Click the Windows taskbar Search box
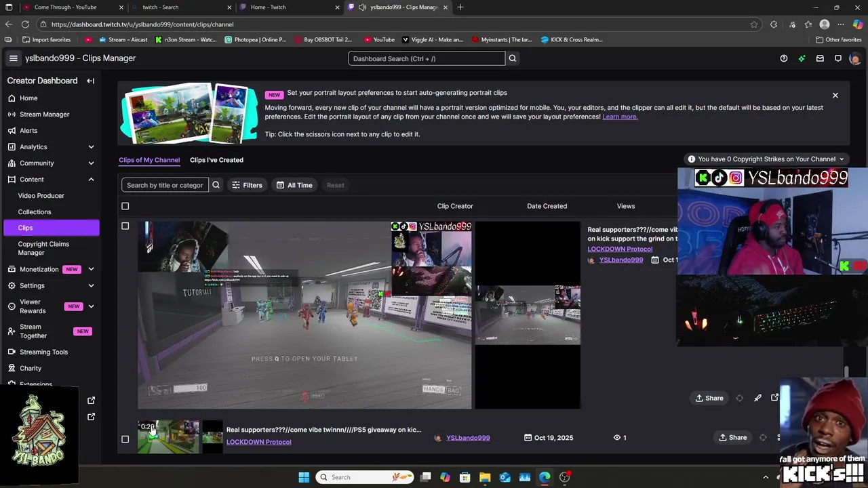 point(366,477)
